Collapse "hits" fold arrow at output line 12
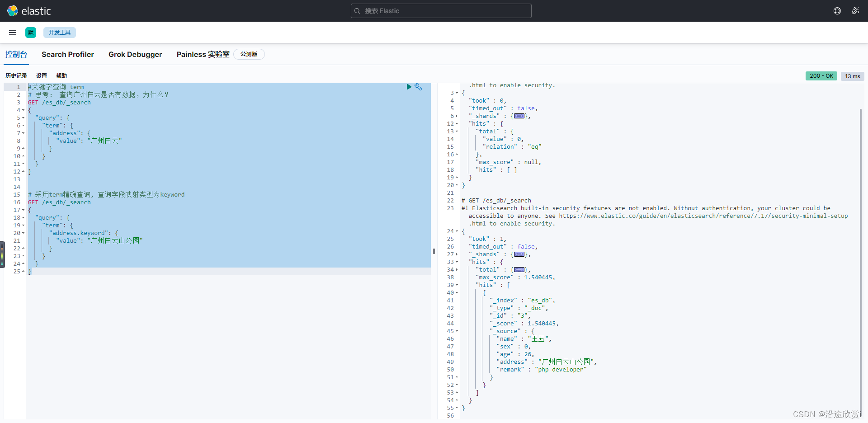Screen dimensions: 868x423 [x=457, y=124]
